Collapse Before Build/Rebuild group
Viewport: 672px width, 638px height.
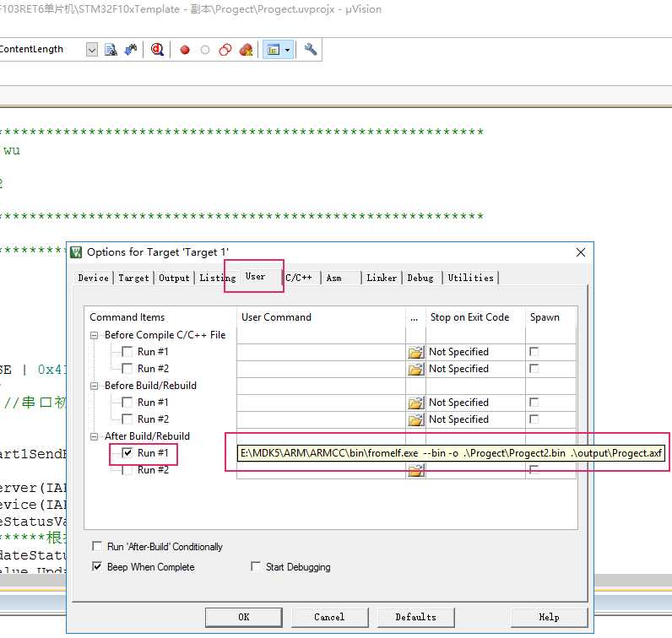[x=95, y=386]
